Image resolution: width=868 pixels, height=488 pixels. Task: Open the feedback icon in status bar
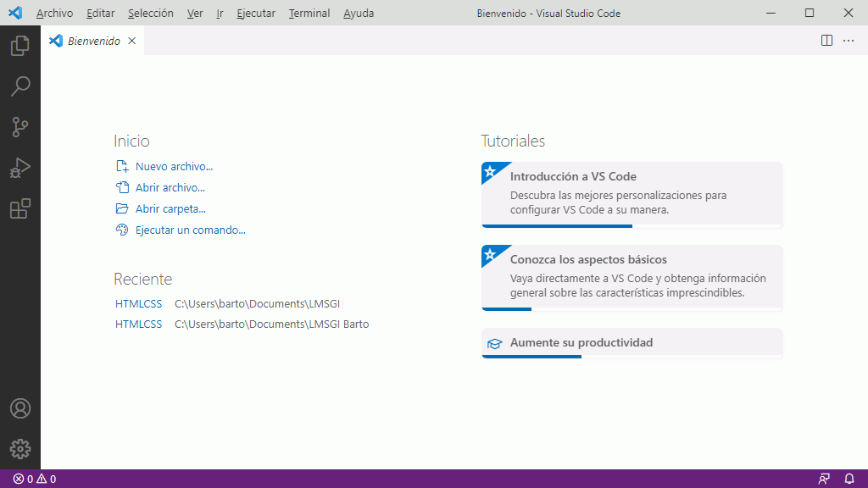pyautogui.click(x=824, y=480)
